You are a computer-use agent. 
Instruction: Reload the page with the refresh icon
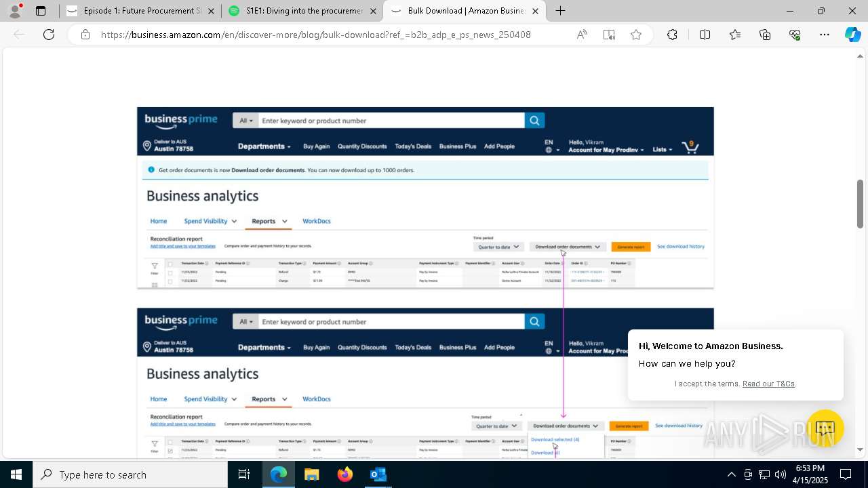coord(49,35)
